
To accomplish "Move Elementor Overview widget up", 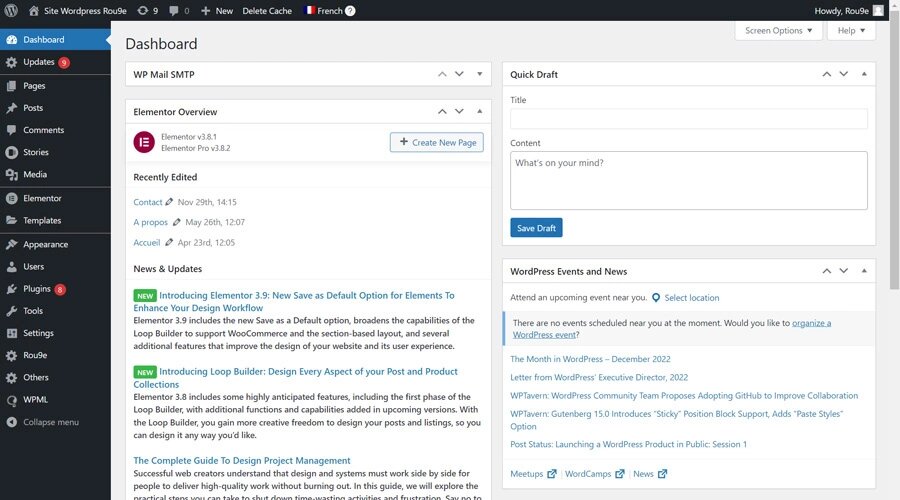I will click(x=442, y=111).
